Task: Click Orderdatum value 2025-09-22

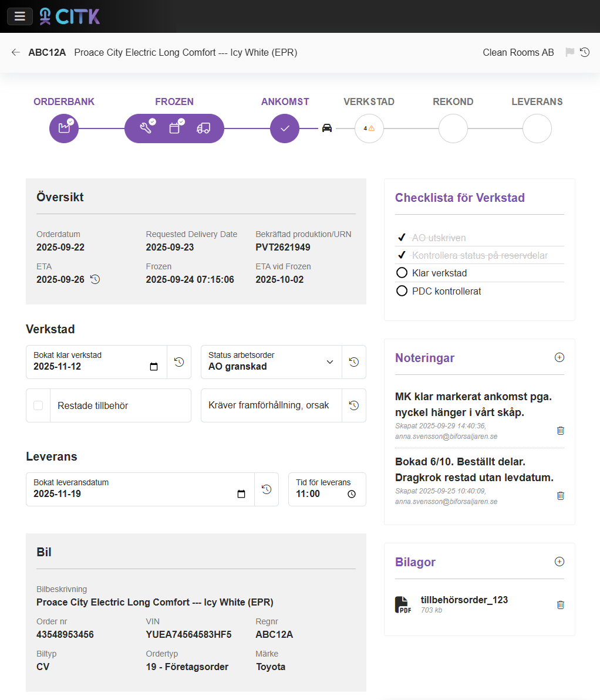Action: 60,248
